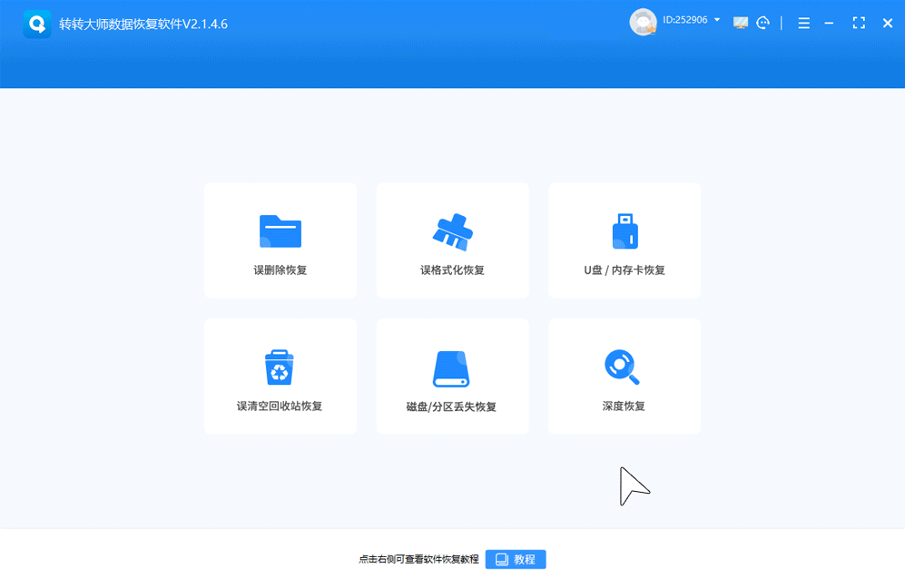Expand the dropdown arrow next to ID:252906
Image resolution: width=905 pixels, height=588 pixels.
click(x=718, y=20)
